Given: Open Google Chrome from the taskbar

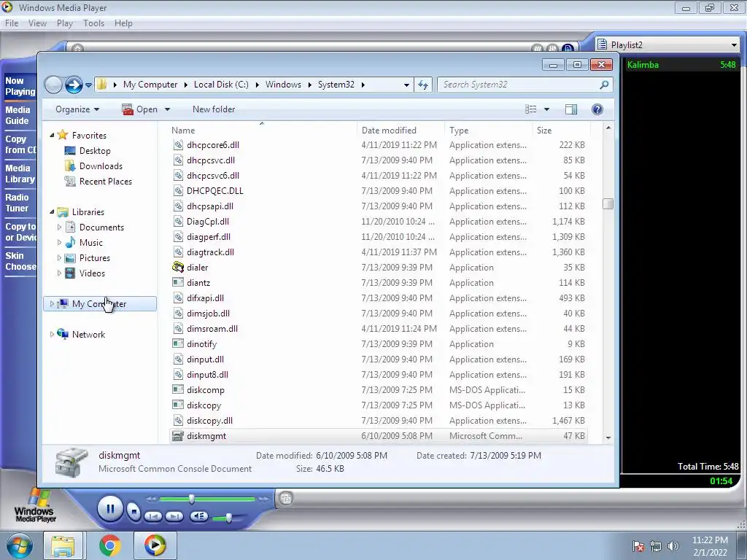Looking at the screenshot, I should click(109, 545).
